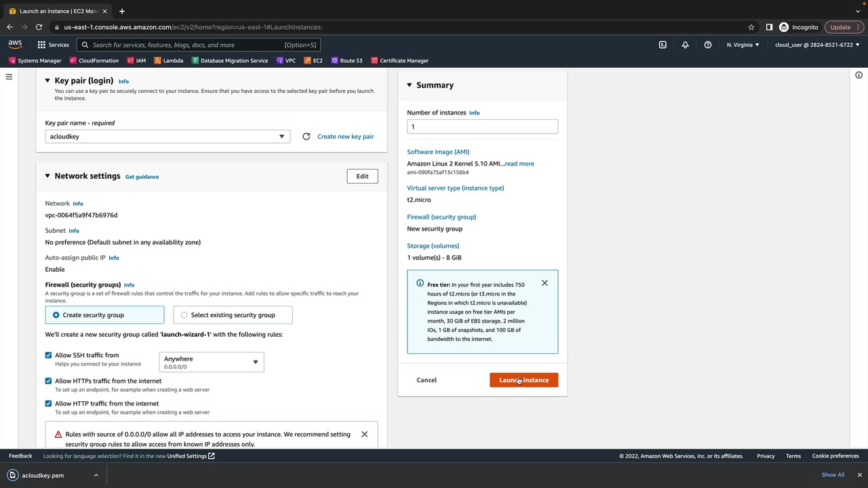Select Create security group option
Viewport: 868px width, 488px height.
click(104, 314)
